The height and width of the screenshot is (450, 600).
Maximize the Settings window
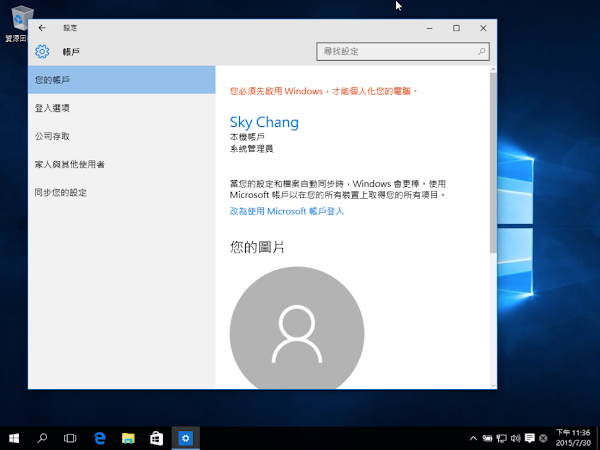456,28
